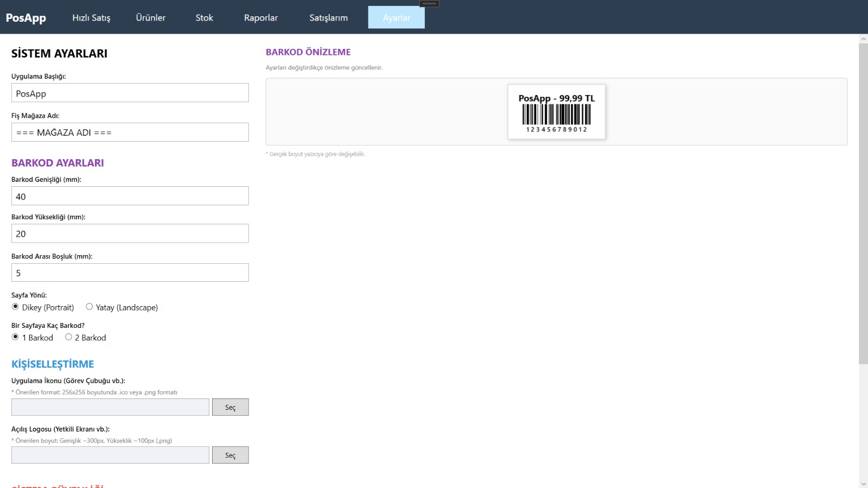Open the Satışlarım tab

[x=328, y=18]
